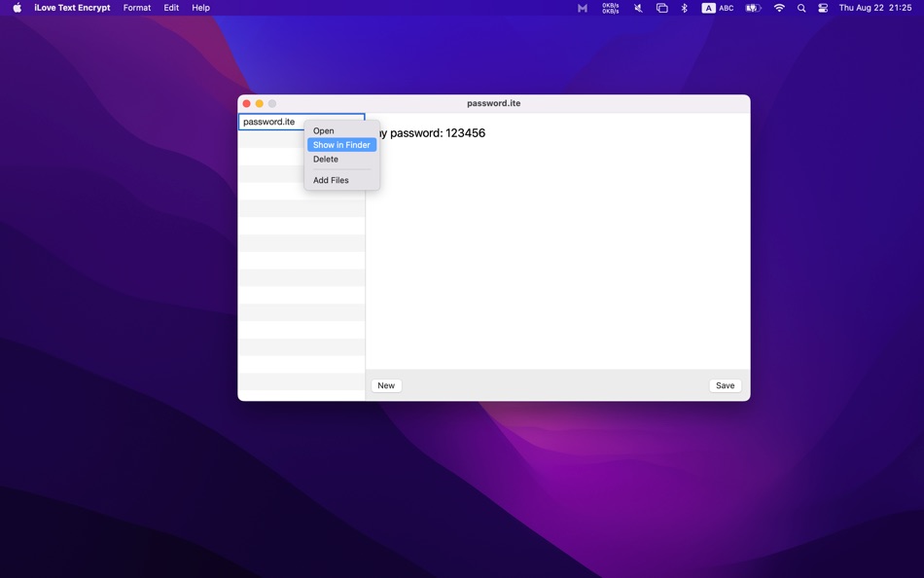Image resolution: width=924 pixels, height=578 pixels.
Task: Choose Open from the context menu
Action: 324,130
